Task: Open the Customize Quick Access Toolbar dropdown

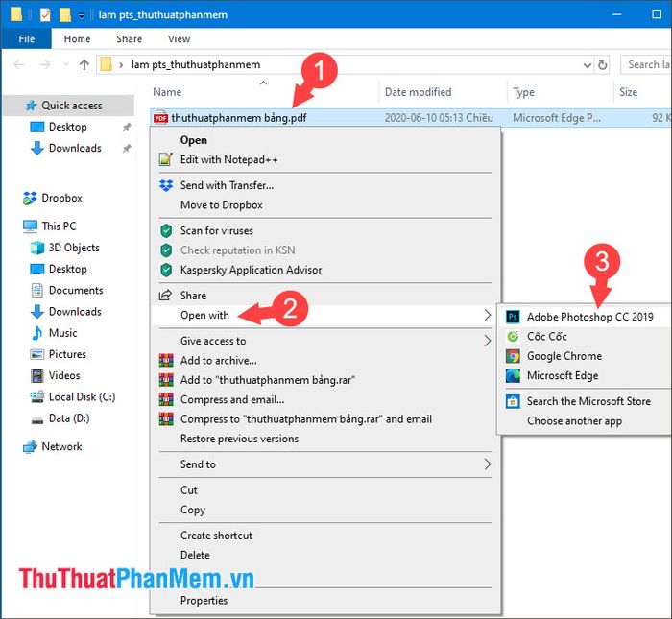Action: tap(81, 16)
